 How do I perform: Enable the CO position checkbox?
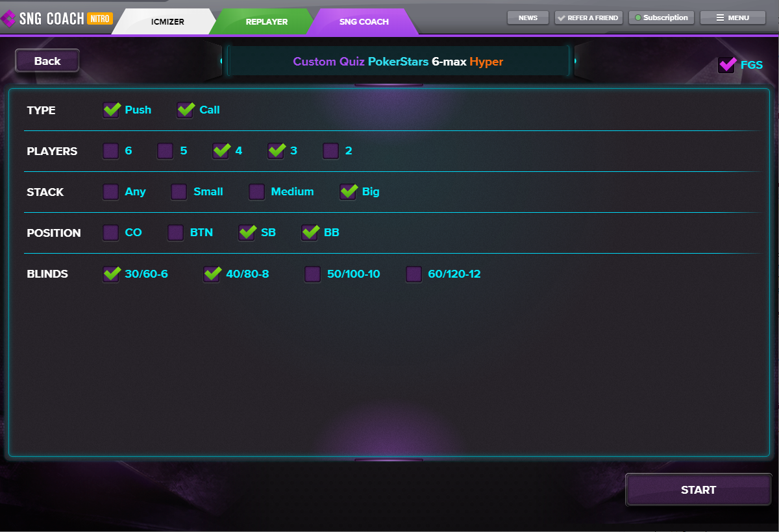point(111,233)
